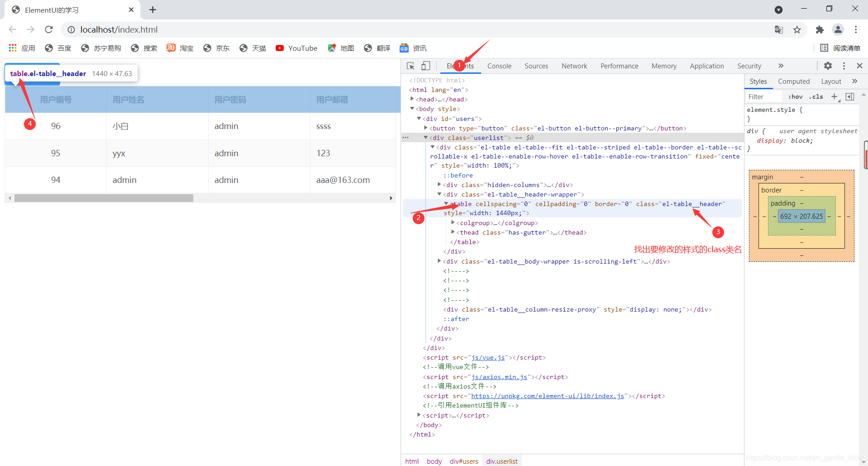868x466 pixels.
Task: Open DevTools more options menu
Action: [x=844, y=66]
